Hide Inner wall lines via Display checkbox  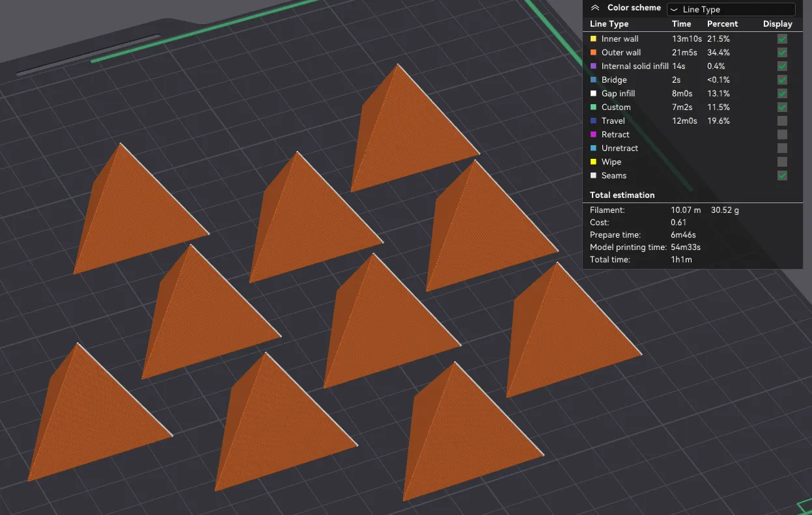[x=782, y=39]
